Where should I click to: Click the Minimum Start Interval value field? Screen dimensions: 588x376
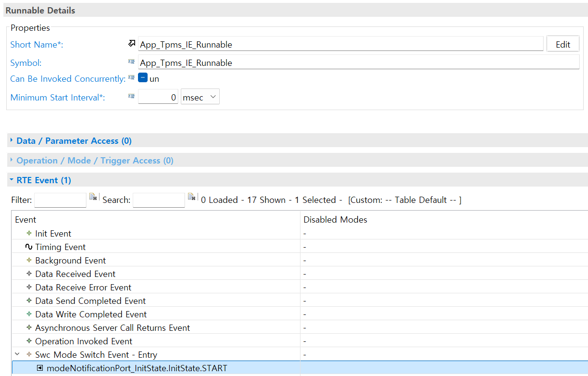point(158,97)
